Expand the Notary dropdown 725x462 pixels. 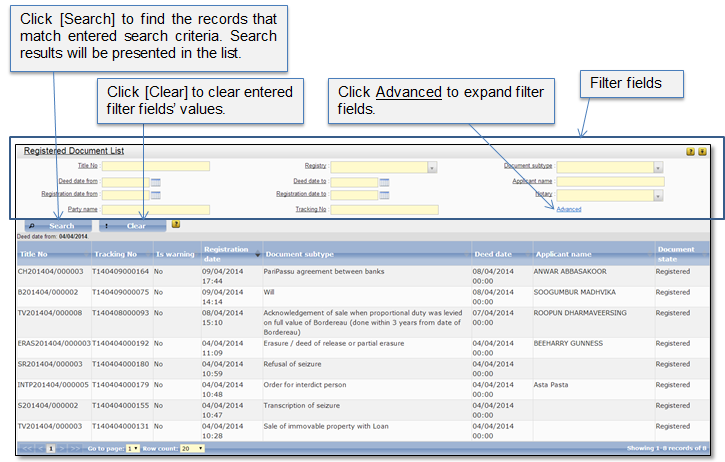click(x=658, y=195)
